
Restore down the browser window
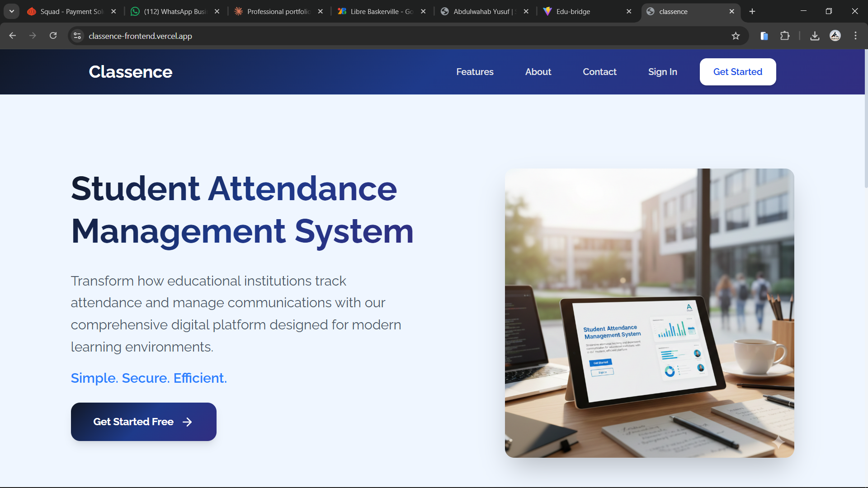(x=829, y=11)
